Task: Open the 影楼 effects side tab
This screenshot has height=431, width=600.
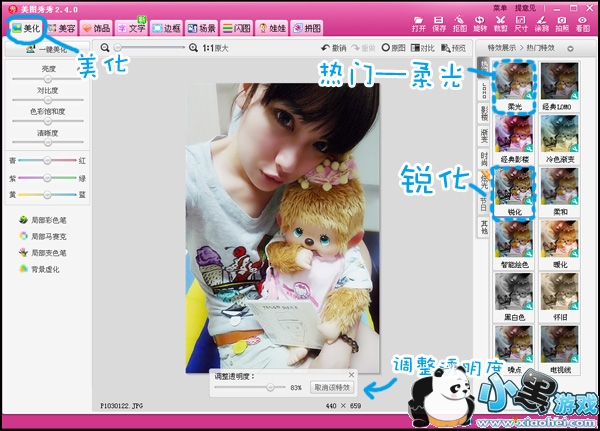Action: 484,113
